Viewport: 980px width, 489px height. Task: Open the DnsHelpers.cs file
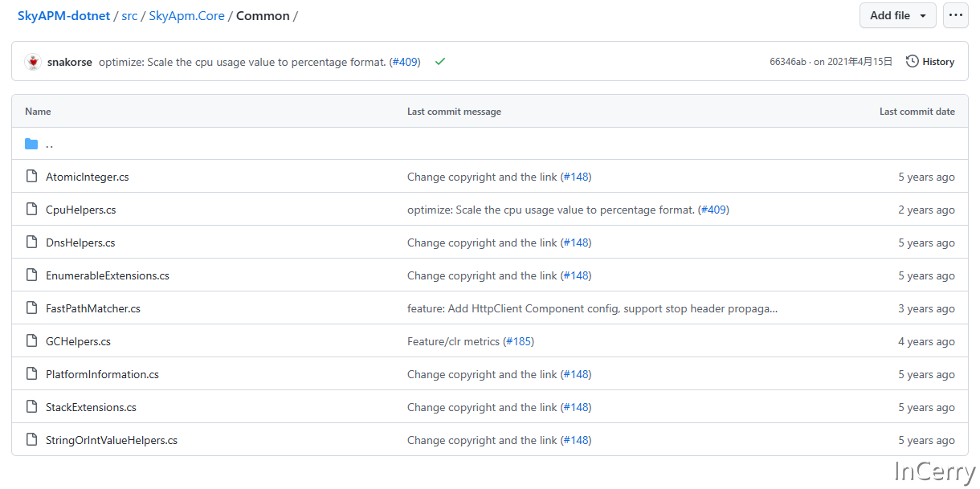80,242
